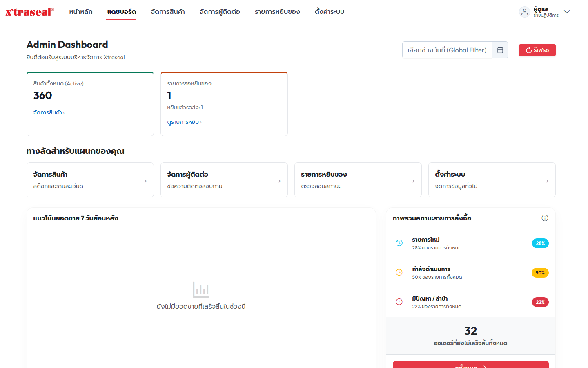Viewport: 588px width, 368px height.
Task: Click the Xtraseal logo
Action: pos(30,12)
